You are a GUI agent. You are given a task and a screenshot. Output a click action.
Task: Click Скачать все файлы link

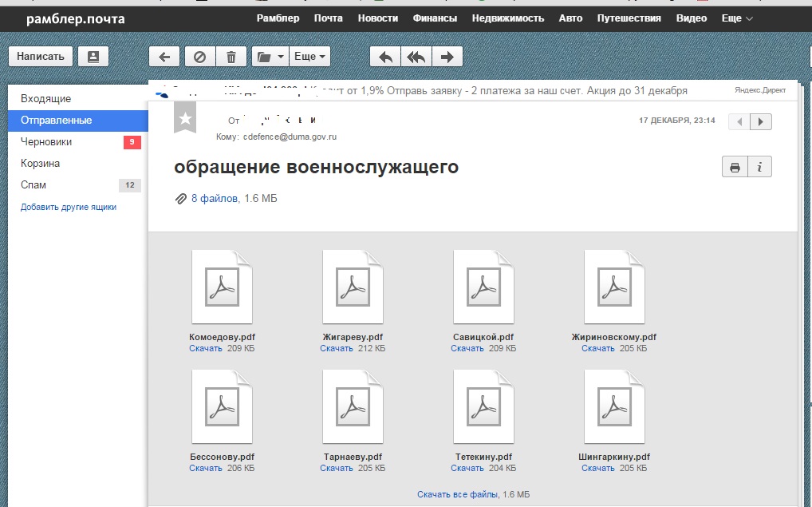tap(458, 494)
